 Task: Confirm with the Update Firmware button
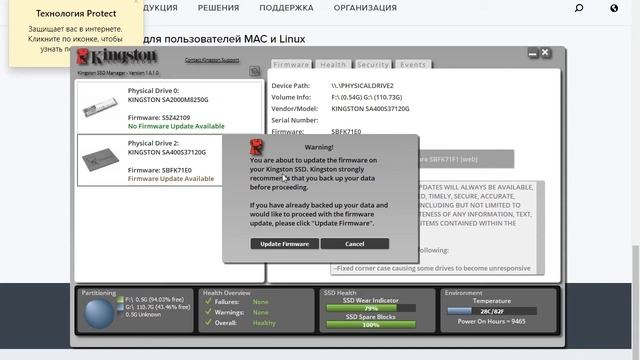click(284, 244)
